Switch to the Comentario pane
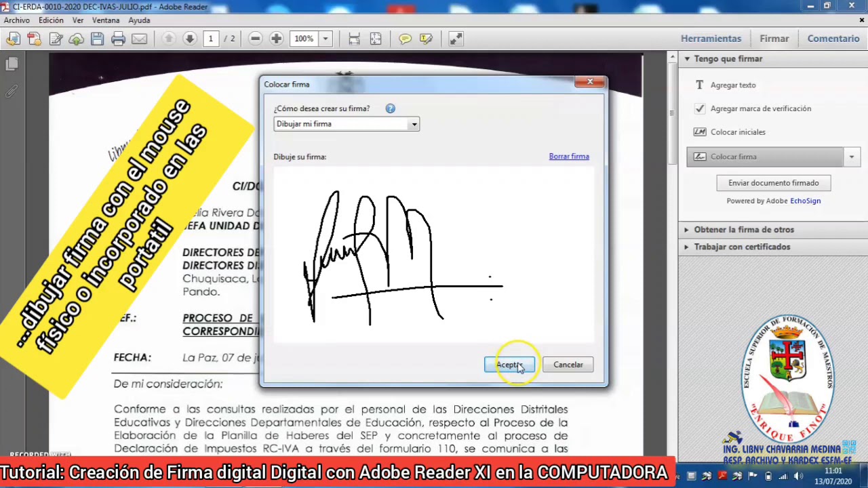868x488 pixels. coord(833,39)
